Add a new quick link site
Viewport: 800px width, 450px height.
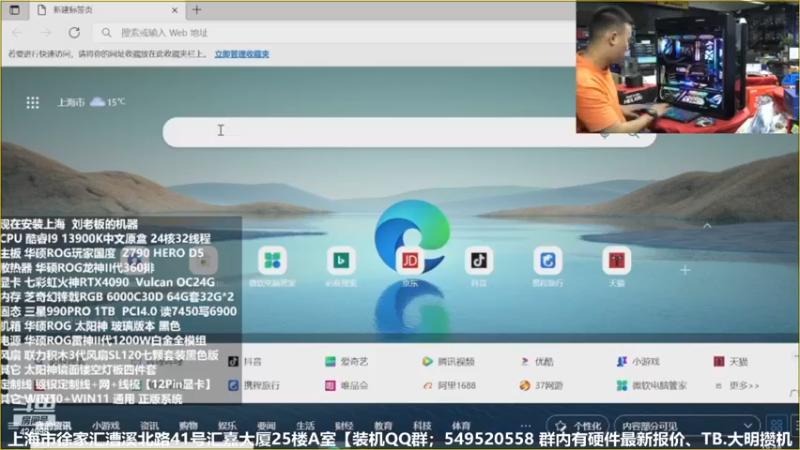(685, 270)
